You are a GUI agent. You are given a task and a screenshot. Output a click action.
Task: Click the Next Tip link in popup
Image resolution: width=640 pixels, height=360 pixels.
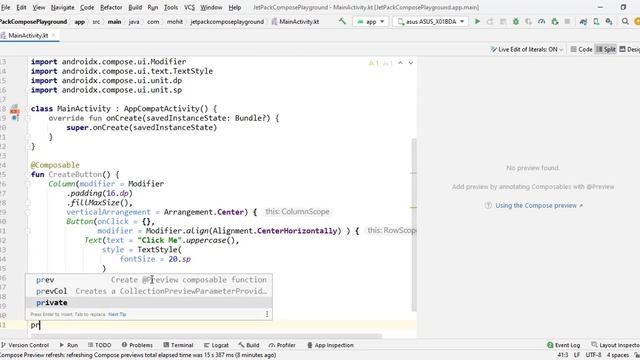[117, 314]
